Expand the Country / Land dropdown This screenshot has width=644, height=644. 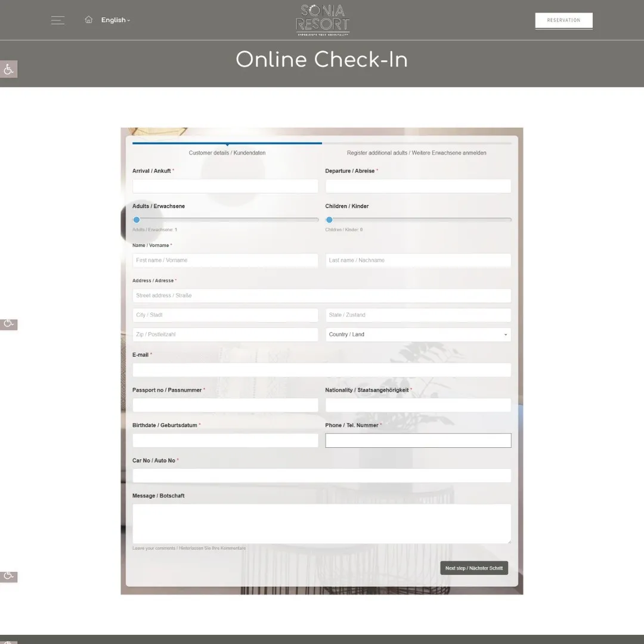point(418,335)
